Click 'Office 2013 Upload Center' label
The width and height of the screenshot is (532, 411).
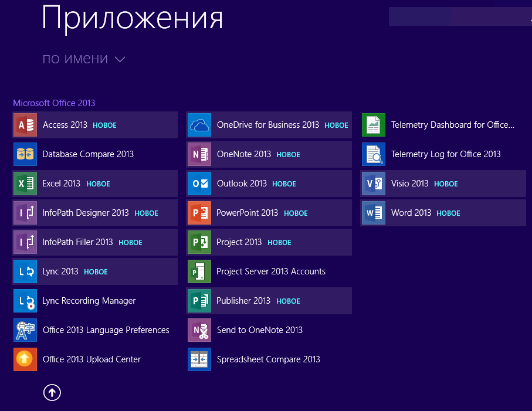(x=92, y=359)
